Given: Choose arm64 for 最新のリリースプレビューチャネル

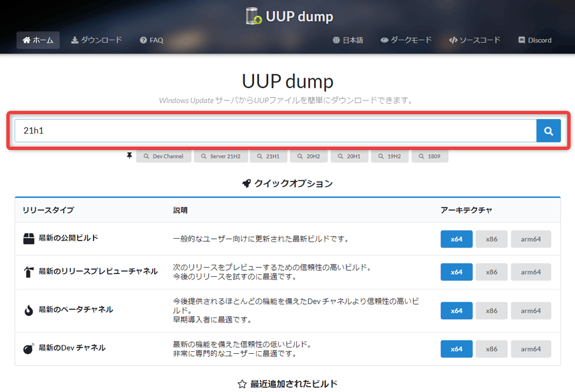Looking at the screenshot, I should 531,272.
